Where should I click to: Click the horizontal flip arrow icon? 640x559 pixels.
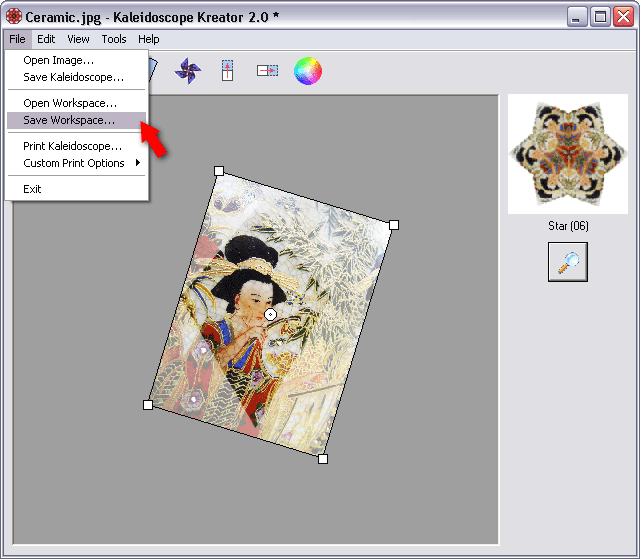point(267,71)
